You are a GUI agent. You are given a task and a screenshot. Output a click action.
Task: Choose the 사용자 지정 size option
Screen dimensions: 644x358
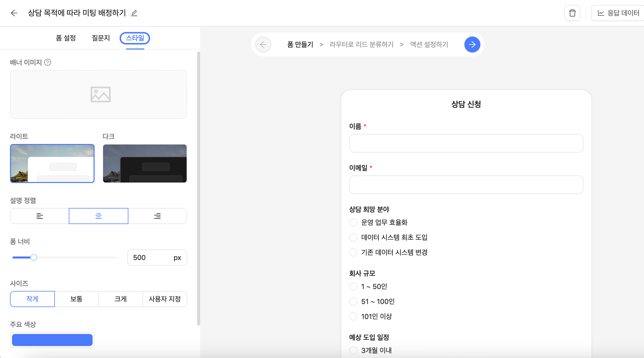click(164, 299)
